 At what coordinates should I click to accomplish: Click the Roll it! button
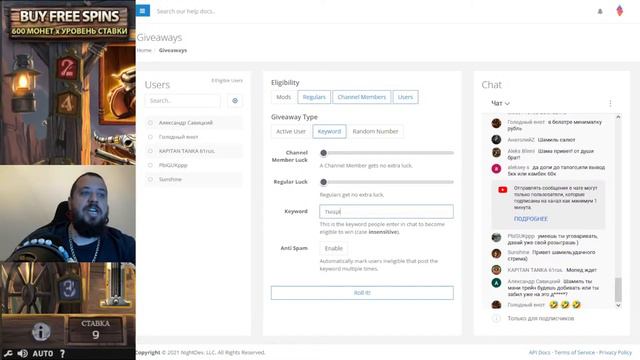pyautogui.click(x=362, y=293)
